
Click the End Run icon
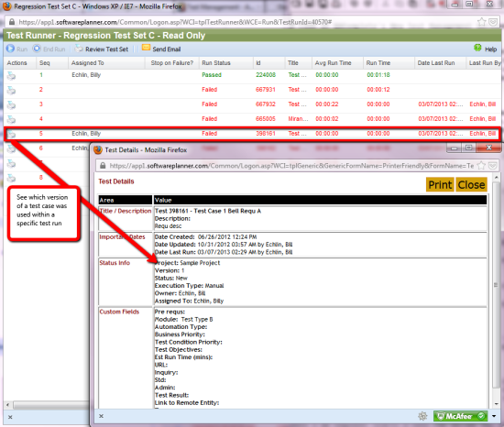coord(37,49)
